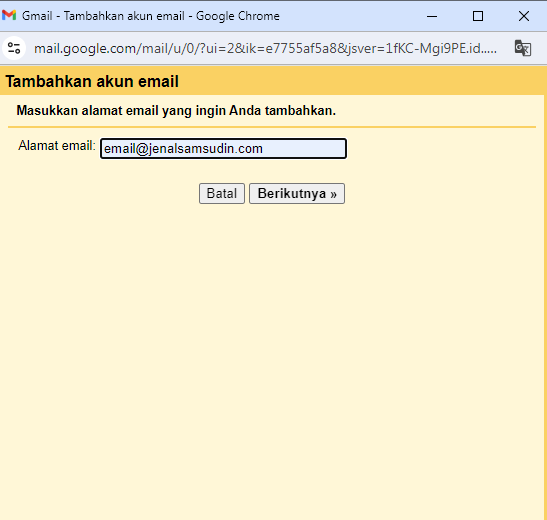Minimize the Gmail popup window

tap(432, 16)
